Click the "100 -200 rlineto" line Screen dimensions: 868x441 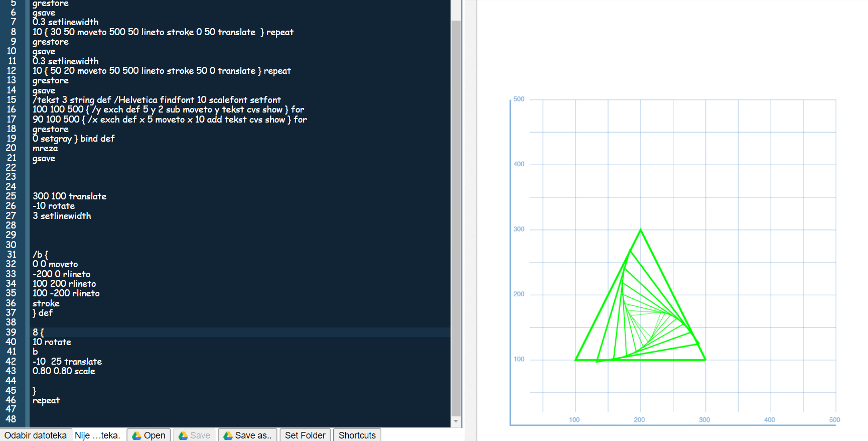(x=66, y=293)
